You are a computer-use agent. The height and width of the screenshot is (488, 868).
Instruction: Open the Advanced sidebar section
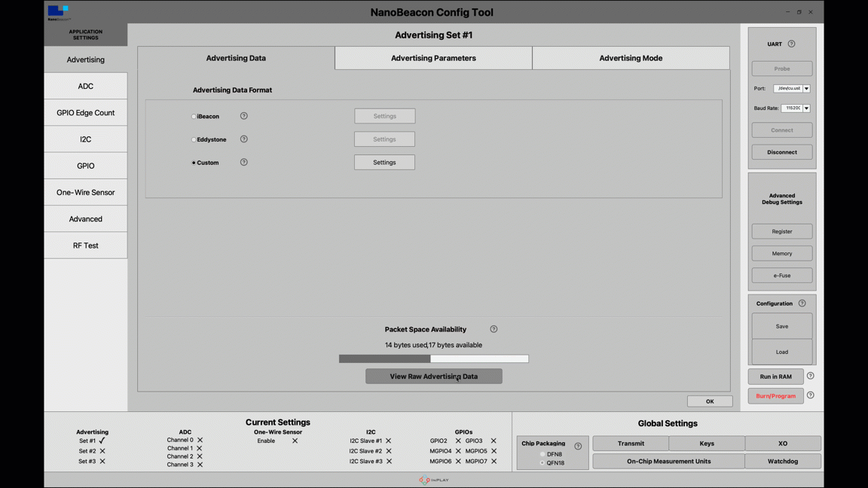tap(85, 219)
